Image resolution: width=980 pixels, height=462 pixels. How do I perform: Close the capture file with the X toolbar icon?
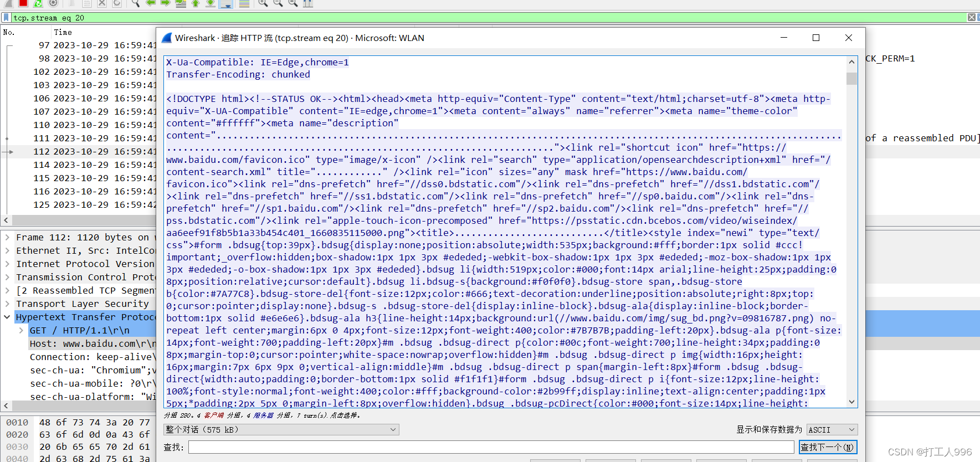coord(102,3)
